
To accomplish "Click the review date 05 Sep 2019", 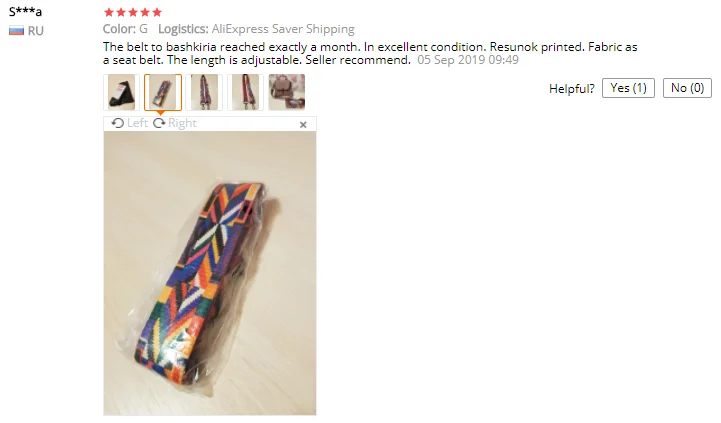I will click(x=451, y=60).
